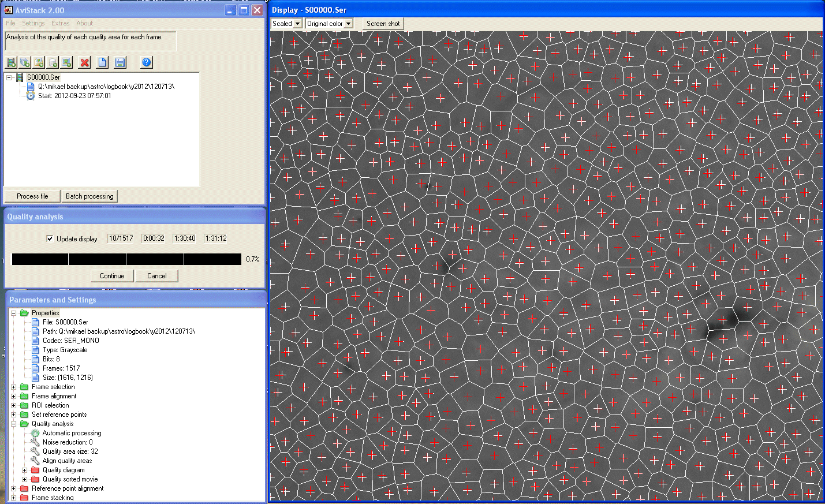Viewport: 825px width, 504px height.
Task: Collapse the S00000.Ser file tree node
Action: (x=9, y=77)
